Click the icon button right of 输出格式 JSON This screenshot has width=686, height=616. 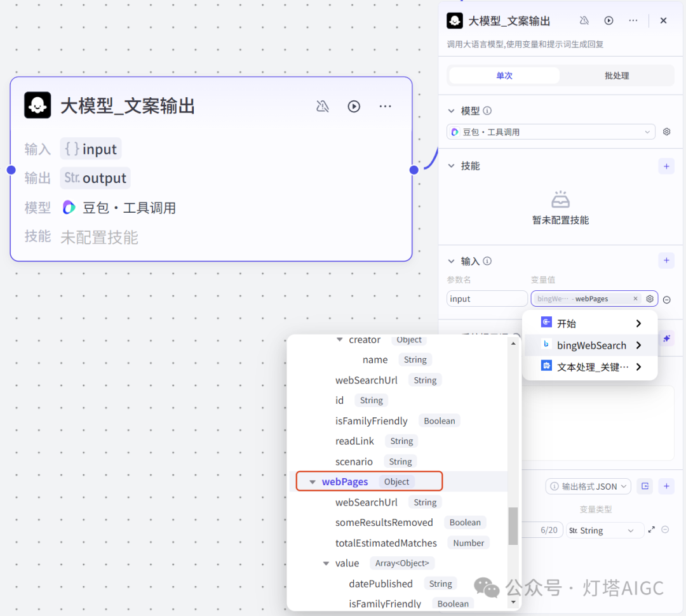pyautogui.click(x=645, y=486)
